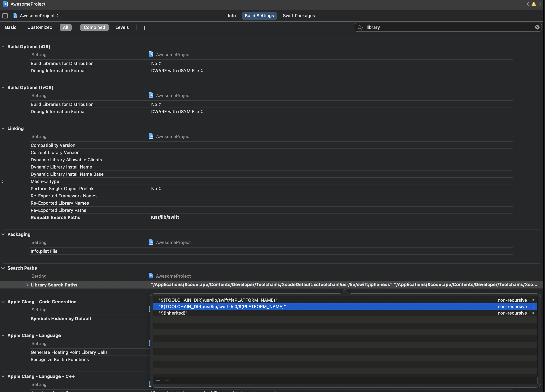Click the Levels filter button
The height and width of the screenshot is (392, 545).
[x=122, y=27]
